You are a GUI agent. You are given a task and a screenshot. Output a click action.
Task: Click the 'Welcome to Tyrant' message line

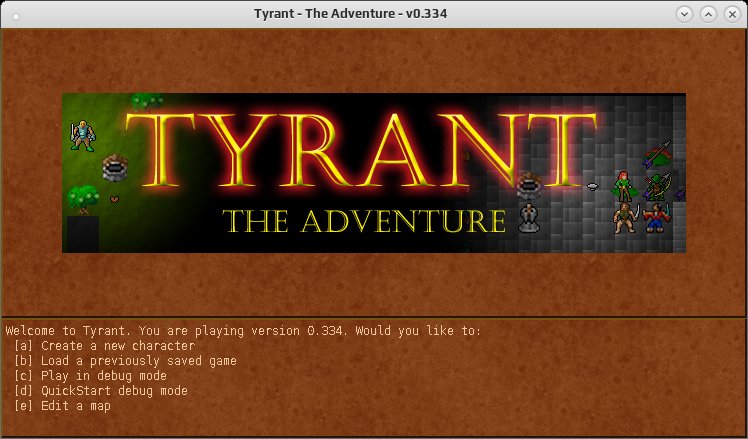point(243,330)
